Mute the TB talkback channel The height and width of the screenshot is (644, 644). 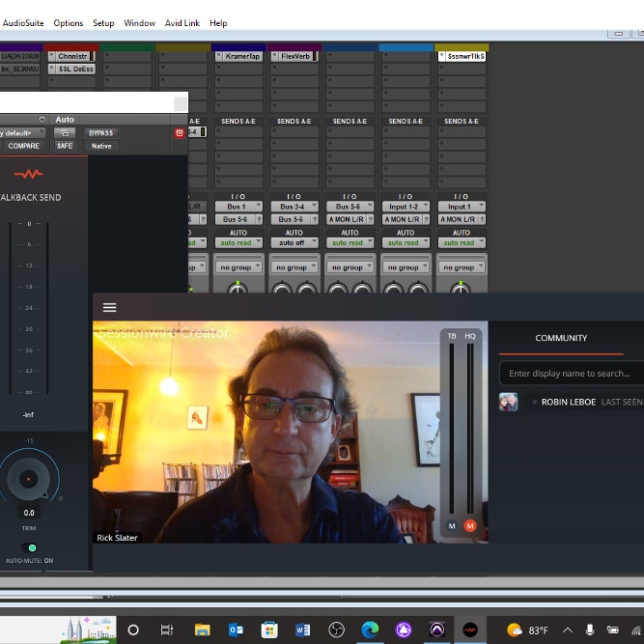[451, 525]
